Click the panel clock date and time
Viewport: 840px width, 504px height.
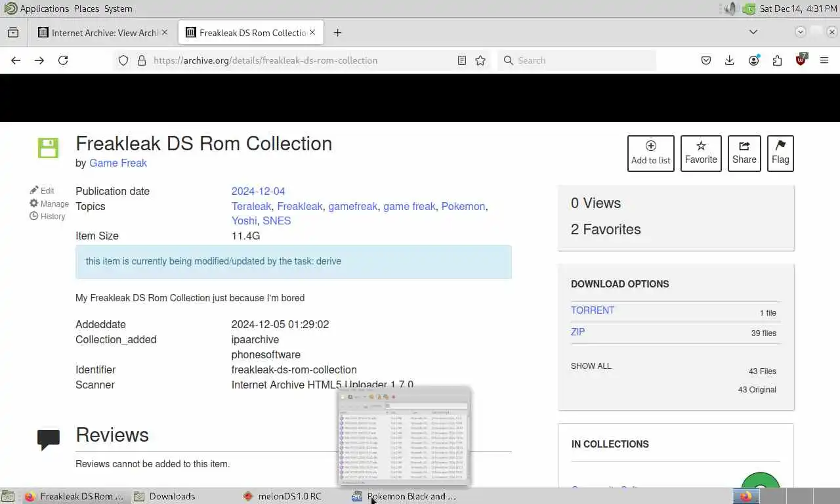pyautogui.click(x=798, y=9)
